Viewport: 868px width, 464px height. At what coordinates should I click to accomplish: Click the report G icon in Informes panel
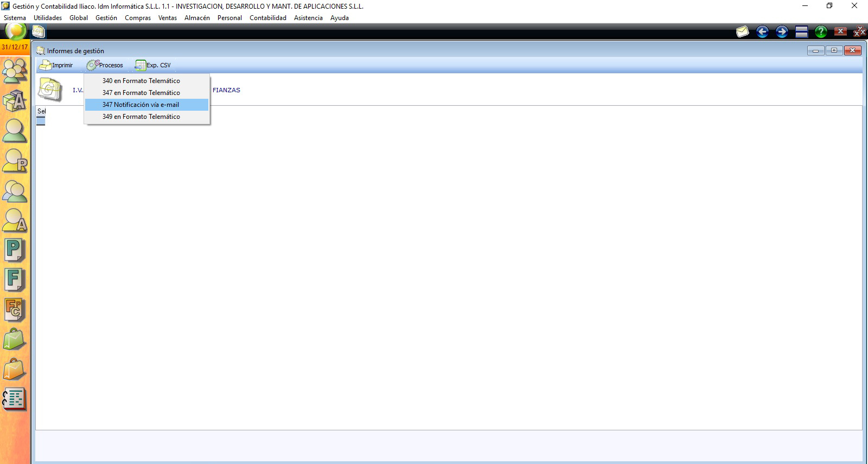tap(50, 90)
